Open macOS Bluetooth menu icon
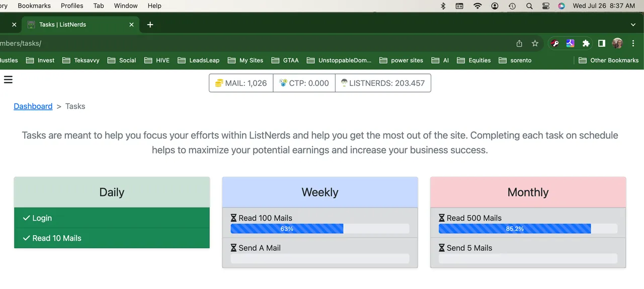 point(443,6)
